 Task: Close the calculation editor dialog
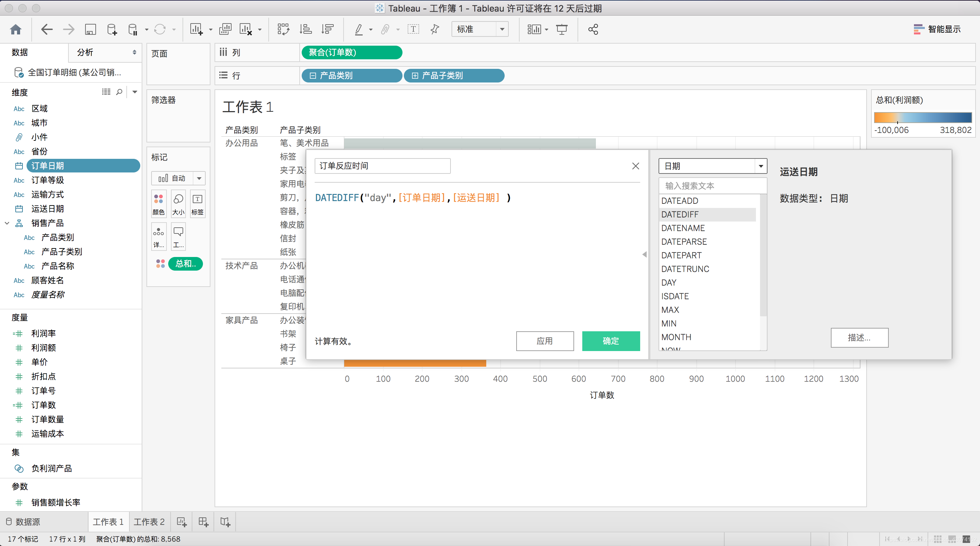635,166
